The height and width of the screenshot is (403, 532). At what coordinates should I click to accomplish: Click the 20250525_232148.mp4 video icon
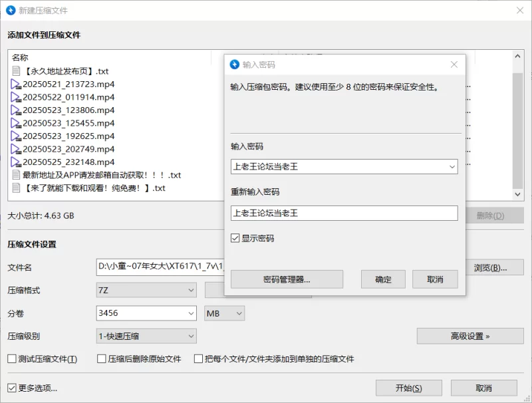[17, 162]
